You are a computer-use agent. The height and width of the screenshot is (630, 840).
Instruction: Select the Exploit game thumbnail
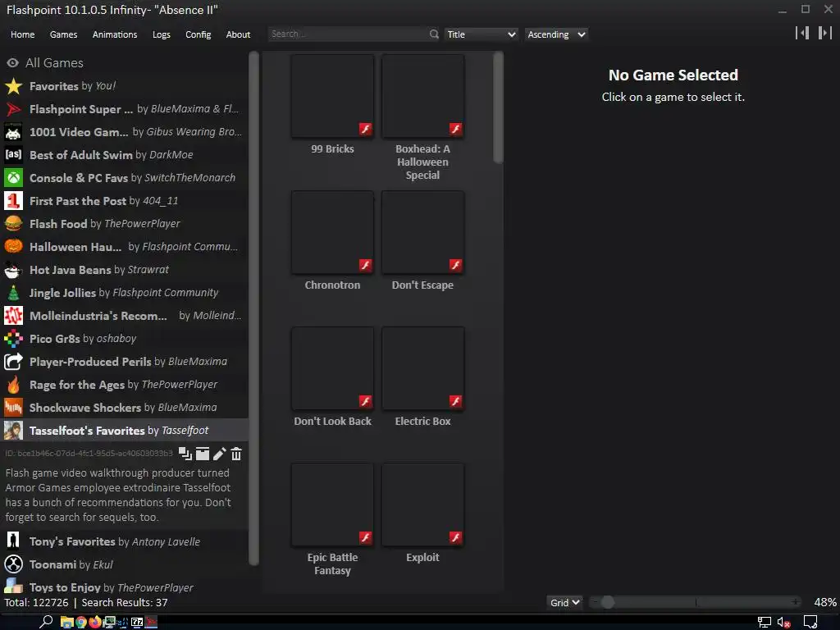coord(422,504)
